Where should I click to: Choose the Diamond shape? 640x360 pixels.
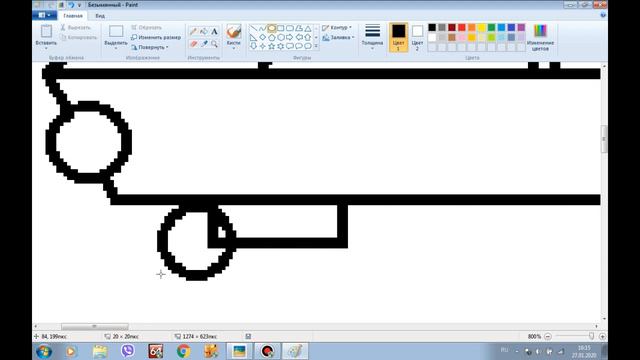click(x=262, y=37)
